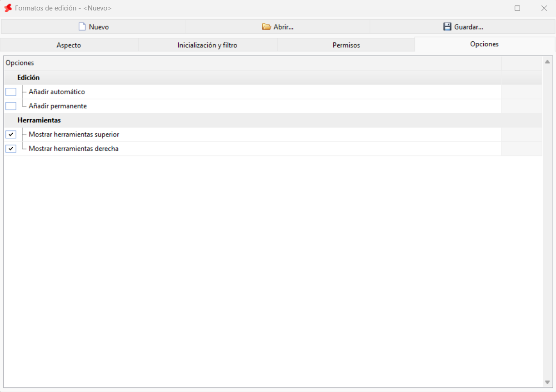This screenshot has width=556, height=392.
Task: Go to the Permisos tab
Action: pos(346,45)
